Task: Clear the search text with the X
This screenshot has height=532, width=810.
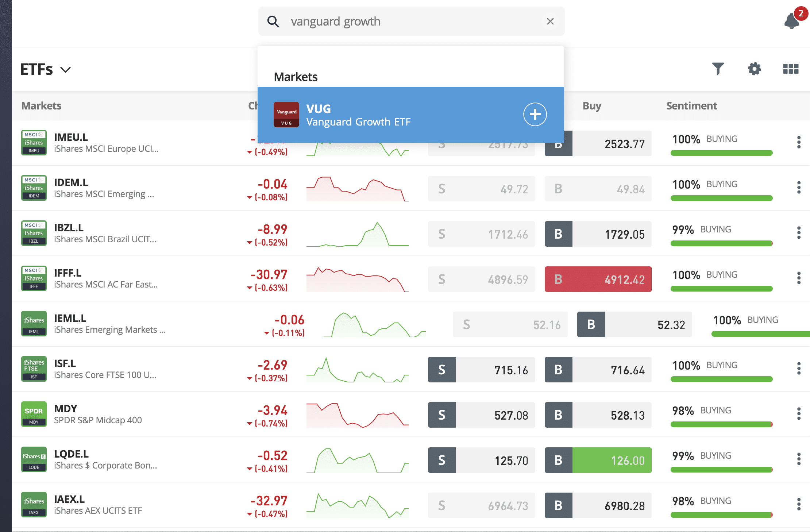Action: click(550, 22)
